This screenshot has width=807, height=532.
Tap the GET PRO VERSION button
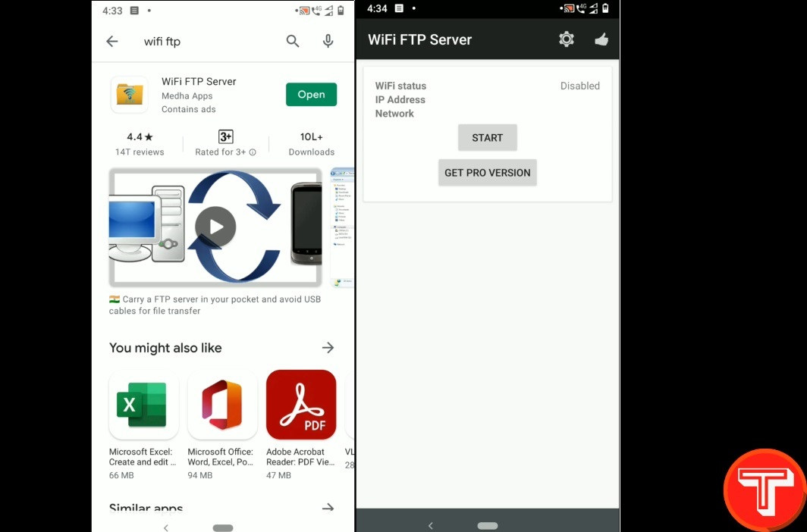[x=488, y=173]
